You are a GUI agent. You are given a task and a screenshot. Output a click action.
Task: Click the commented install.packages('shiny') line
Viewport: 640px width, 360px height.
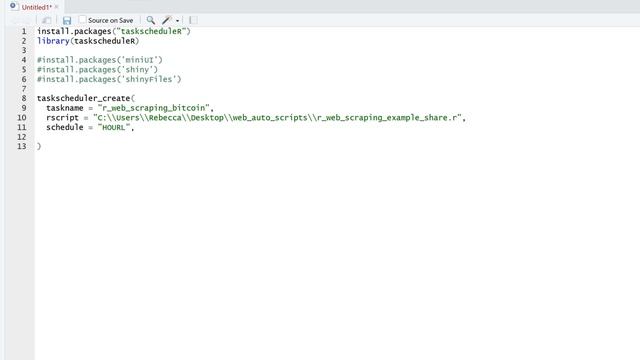coord(97,70)
